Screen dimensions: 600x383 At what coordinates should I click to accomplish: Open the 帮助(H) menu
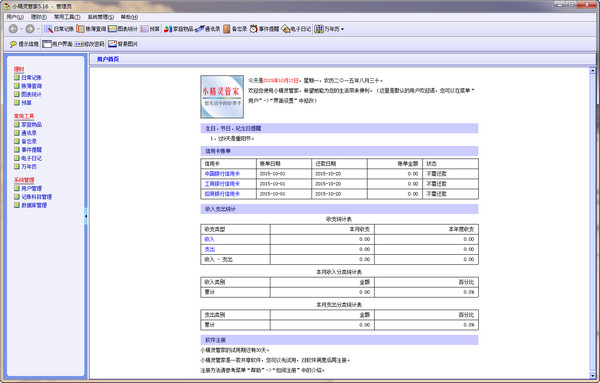tap(129, 17)
